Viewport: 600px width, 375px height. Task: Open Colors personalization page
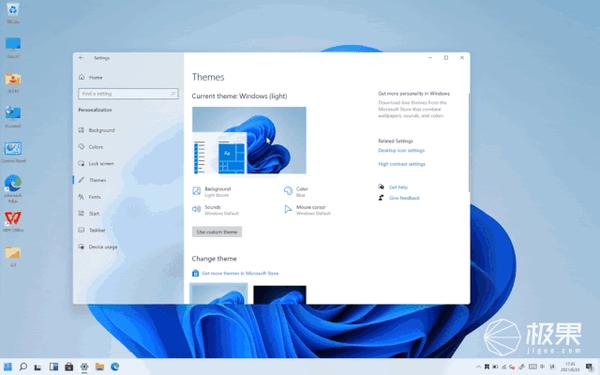91,147
